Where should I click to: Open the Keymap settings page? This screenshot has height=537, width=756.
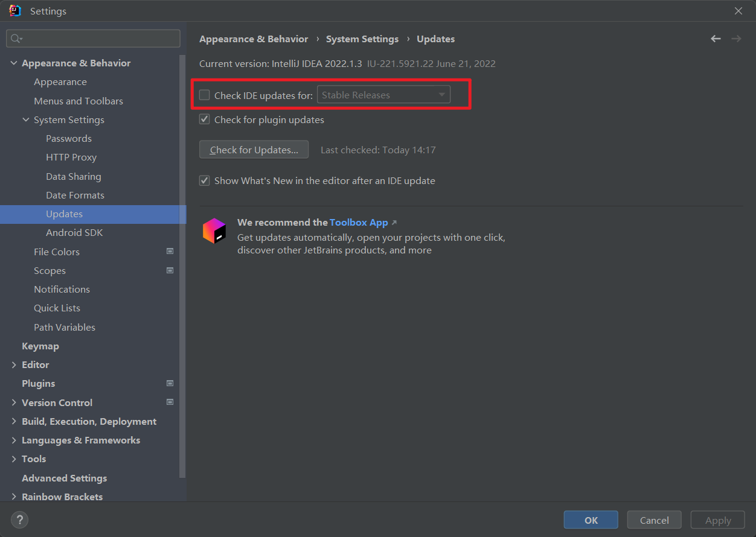pyautogui.click(x=40, y=346)
